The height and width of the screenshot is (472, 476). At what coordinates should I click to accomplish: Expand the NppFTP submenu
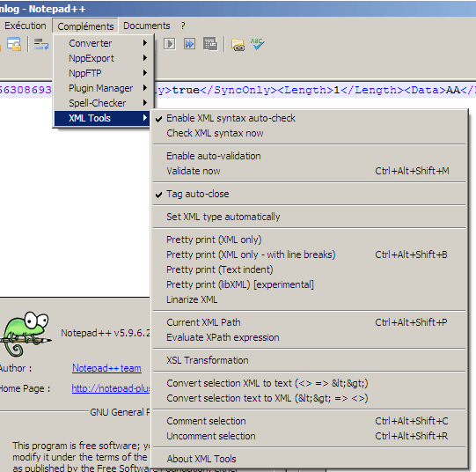click(x=102, y=73)
